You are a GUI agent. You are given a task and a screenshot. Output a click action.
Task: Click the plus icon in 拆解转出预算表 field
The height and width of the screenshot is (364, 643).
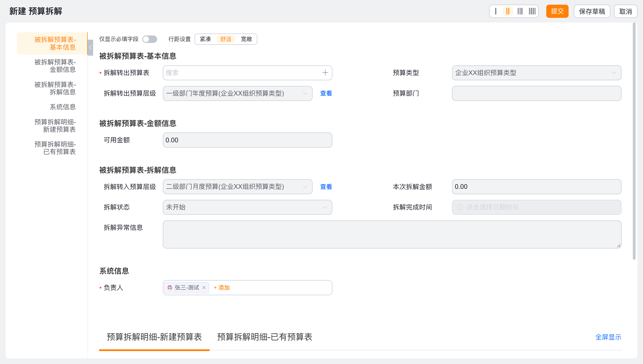[325, 73]
